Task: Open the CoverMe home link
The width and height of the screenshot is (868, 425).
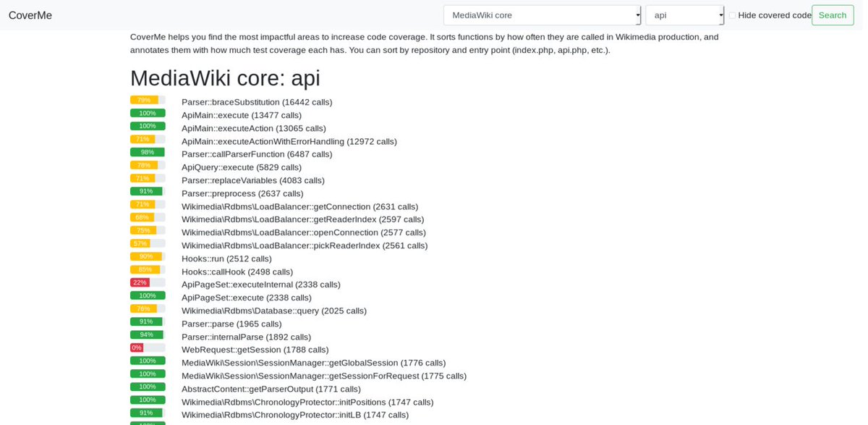Action: pos(30,15)
